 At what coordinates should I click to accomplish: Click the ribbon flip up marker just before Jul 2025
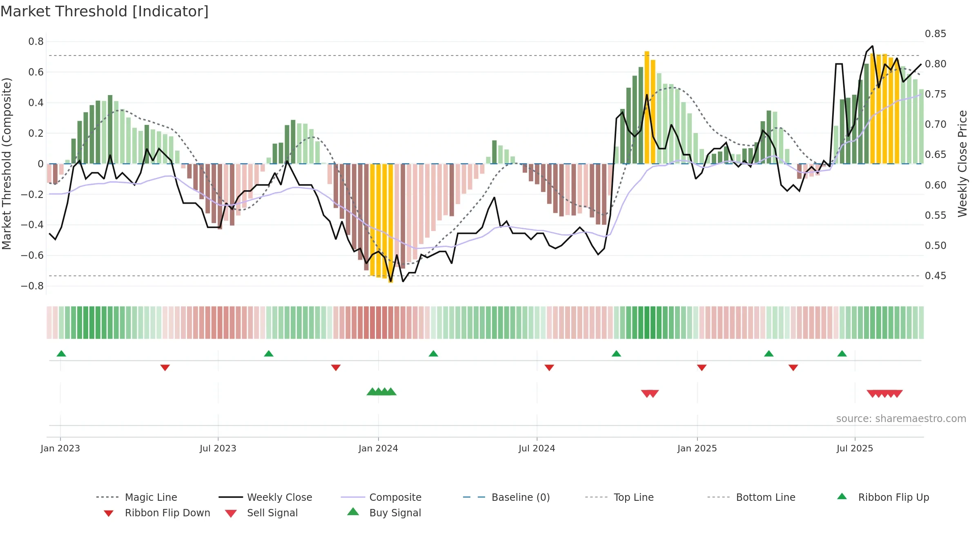pyautogui.click(x=842, y=353)
